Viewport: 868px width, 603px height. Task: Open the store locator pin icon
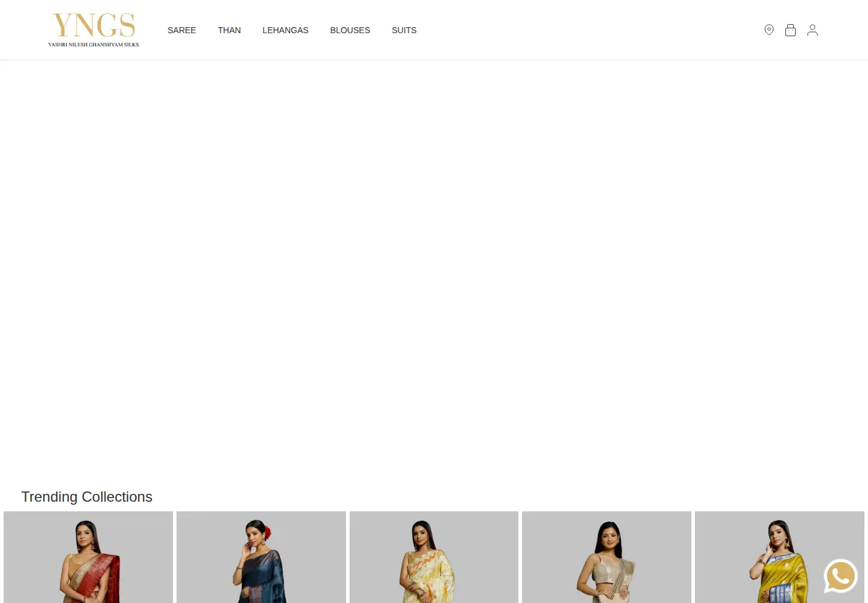(769, 30)
